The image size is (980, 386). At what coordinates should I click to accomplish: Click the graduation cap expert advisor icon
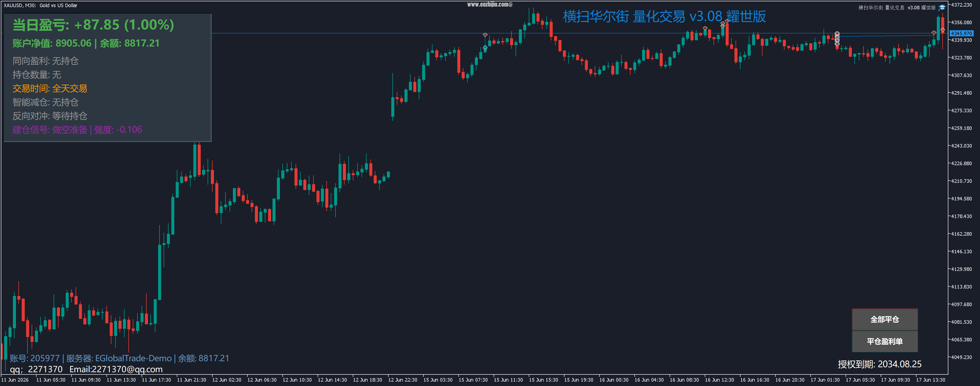[942, 8]
